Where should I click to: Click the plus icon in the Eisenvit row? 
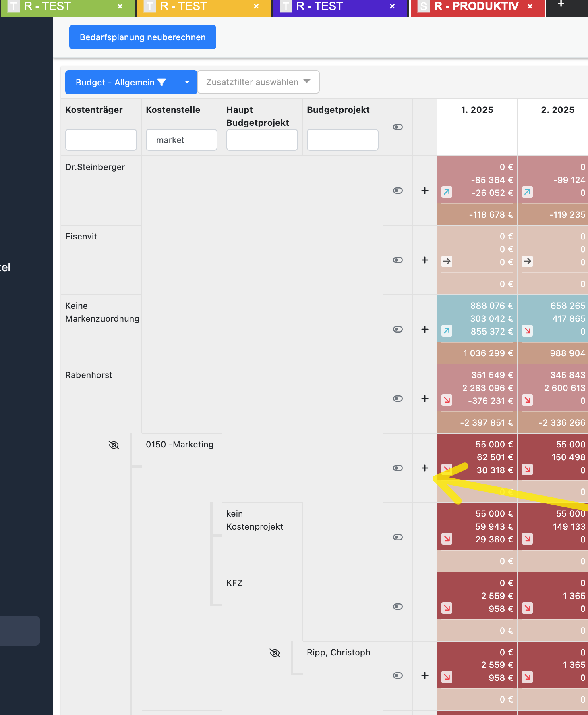tap(424, 260)
